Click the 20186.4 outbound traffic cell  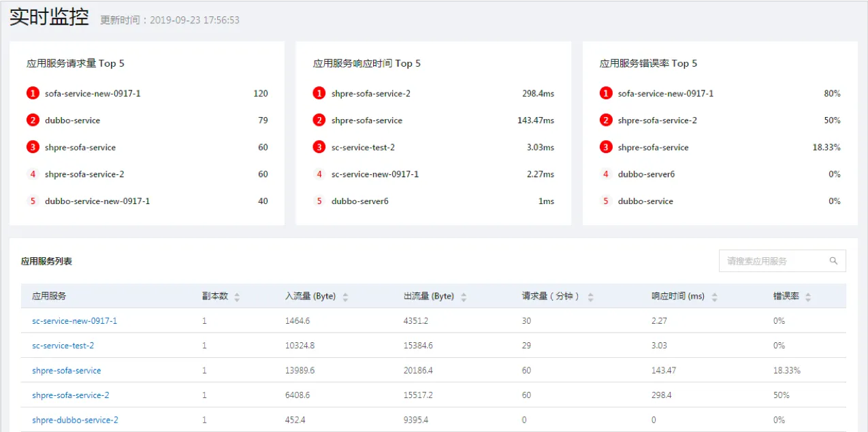coord(418,371)
